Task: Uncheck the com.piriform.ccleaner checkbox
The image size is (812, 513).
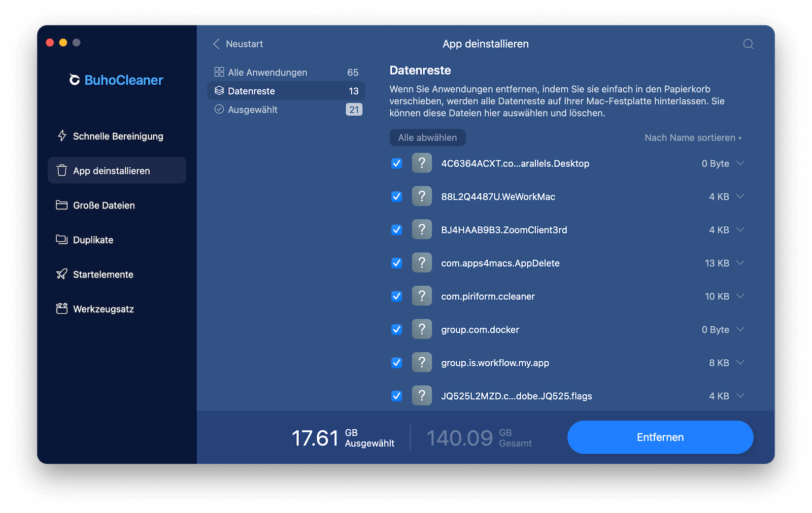Action: [397, 296]
